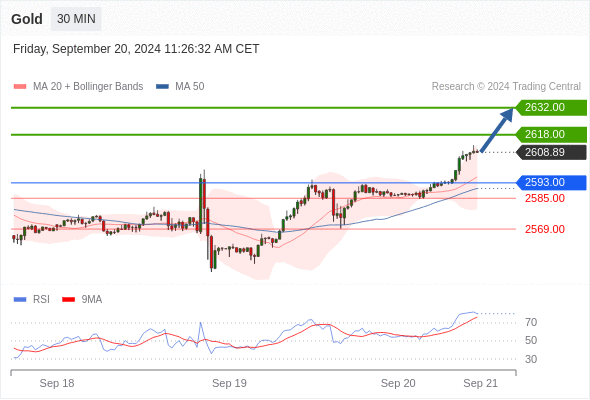The width and height of the screenshot is (590, 400).
Task: Click the RSI blue legend swatch
Action: (20, 300)
